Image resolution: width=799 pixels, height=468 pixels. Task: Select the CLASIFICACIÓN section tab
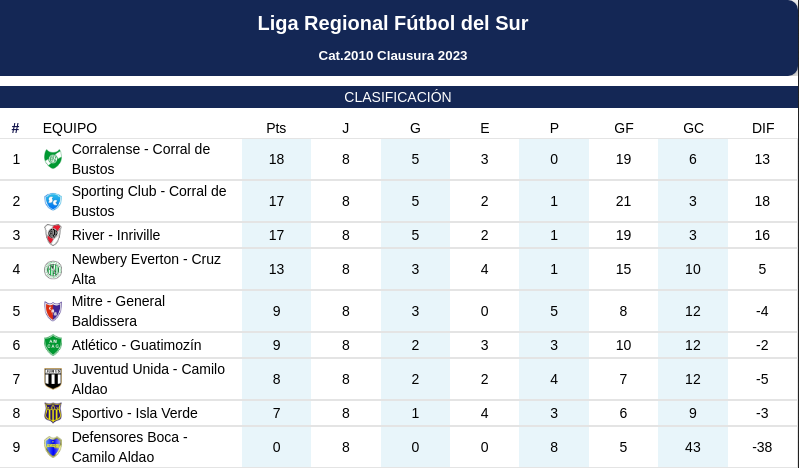pyautogui.click(x=398, y=97)
